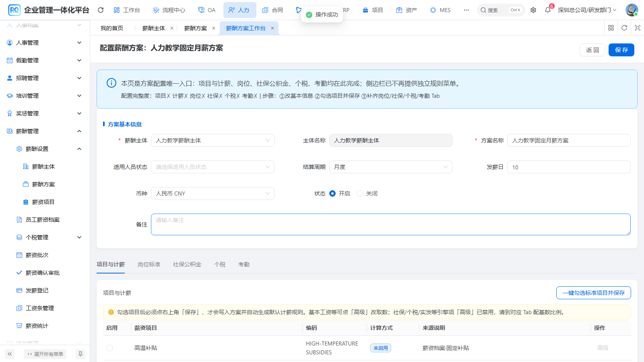Image resolution: width=644 pixels, height=362 pixels.
Task: Close the 薪酬方案工作台 tab
Action: pos(272,28)
